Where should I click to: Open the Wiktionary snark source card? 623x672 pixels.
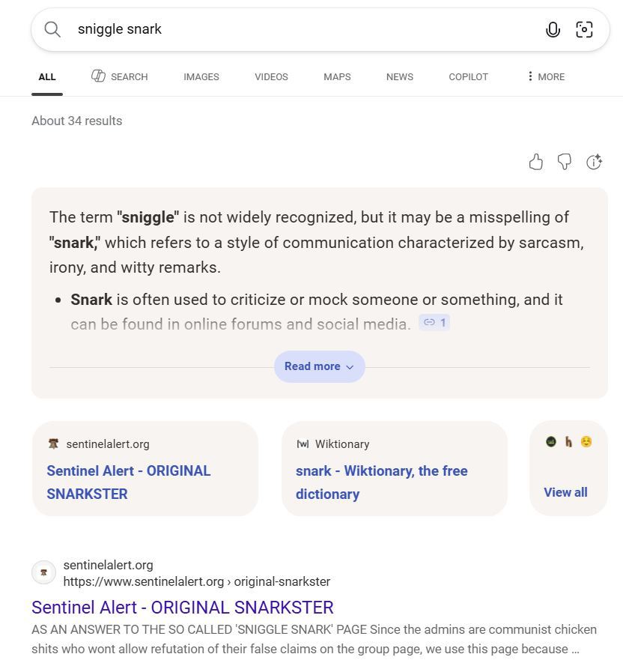point(395,469)
